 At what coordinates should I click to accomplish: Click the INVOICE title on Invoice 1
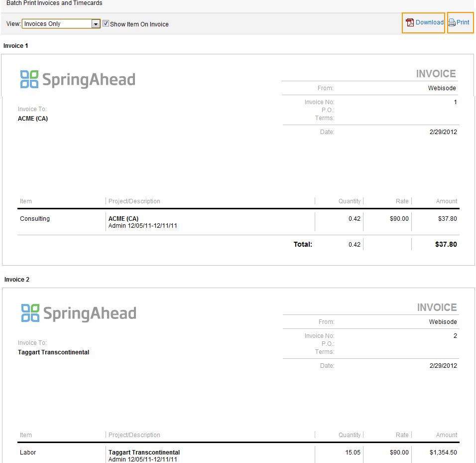[x=436, y=74]
